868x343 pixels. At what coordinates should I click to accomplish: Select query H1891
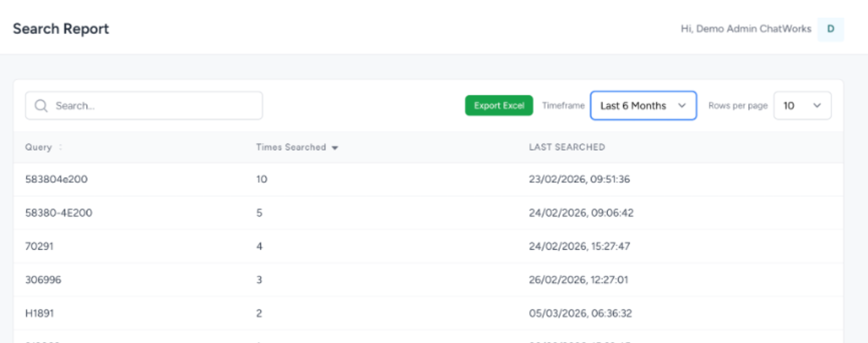coord(40,313)
